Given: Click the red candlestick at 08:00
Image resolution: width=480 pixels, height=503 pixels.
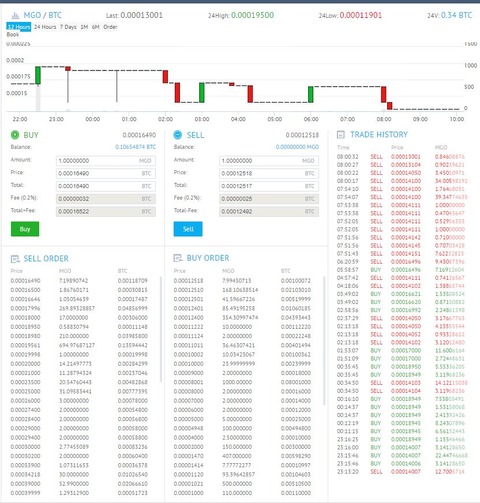Looking at the screenshot, I should [x=384, y=94].
